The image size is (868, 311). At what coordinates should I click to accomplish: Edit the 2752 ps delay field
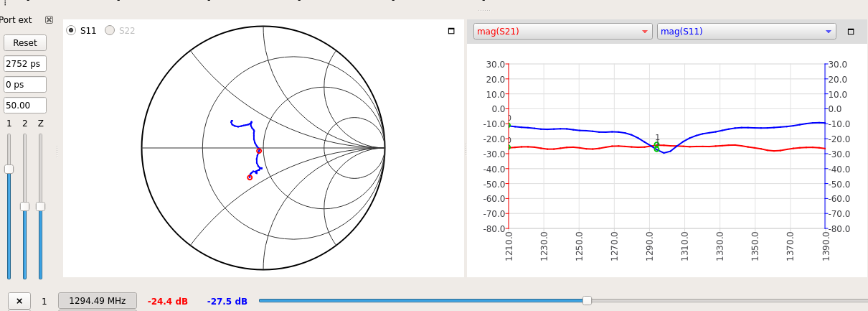(25, 64)
